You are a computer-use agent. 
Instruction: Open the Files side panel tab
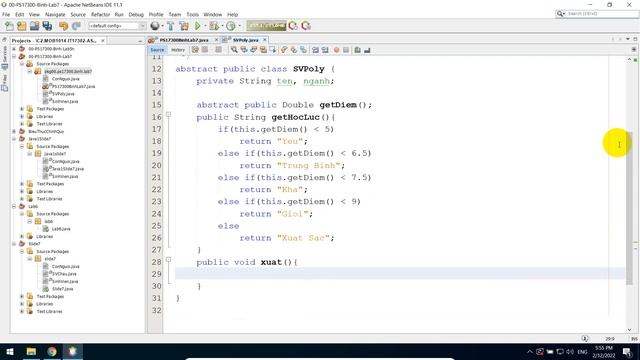4,82
